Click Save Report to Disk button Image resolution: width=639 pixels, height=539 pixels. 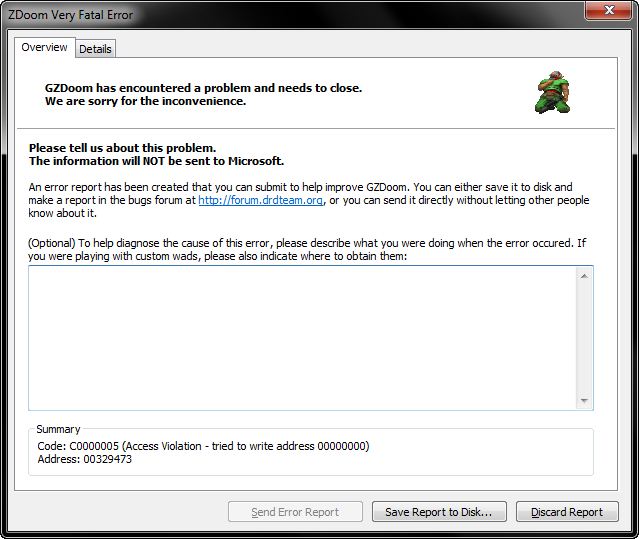(x=439, y=512)
